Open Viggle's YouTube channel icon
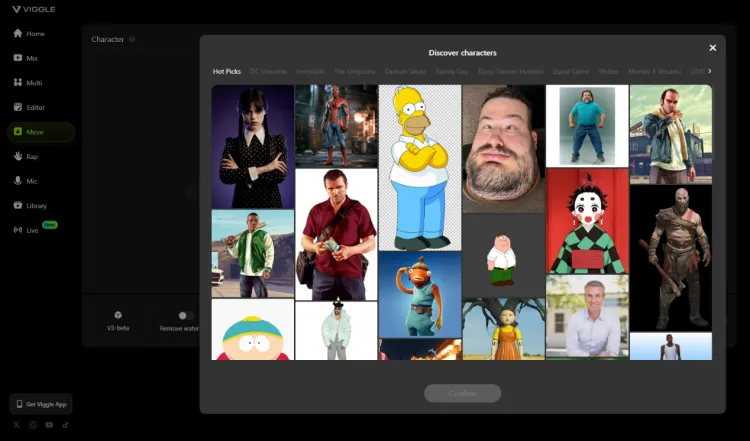Screen dimensions: 750x441 click(49, 425)
